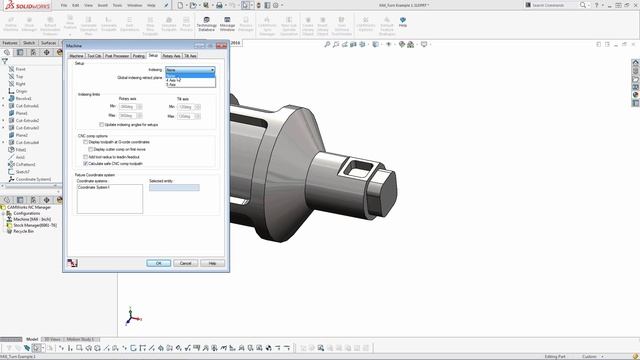Click the Open file icon
The image size is (640, 360).
point(193,5)
